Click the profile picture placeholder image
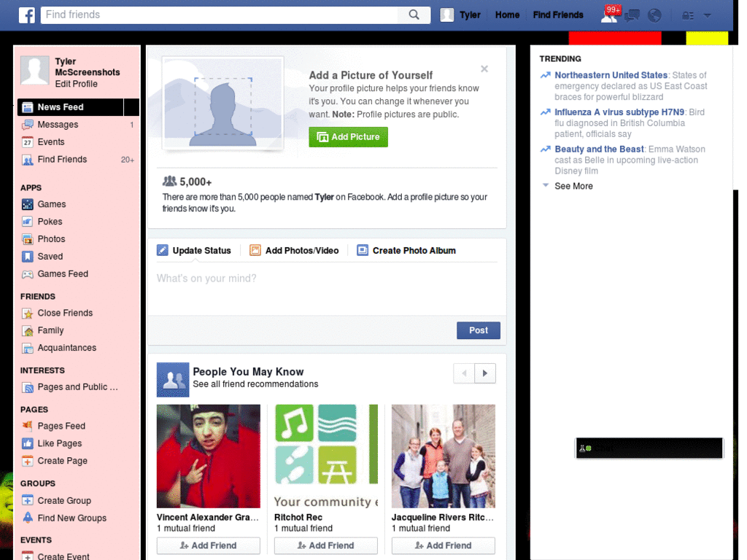Image resolution: width=747 pixels, height=560 pixels. (223, 103)
